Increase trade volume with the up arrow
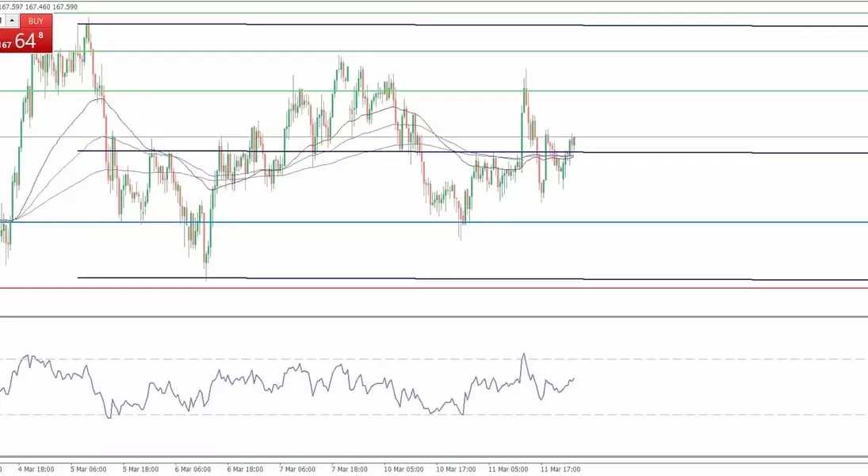The height and width of the screenshot is (476, 868). 12,21
